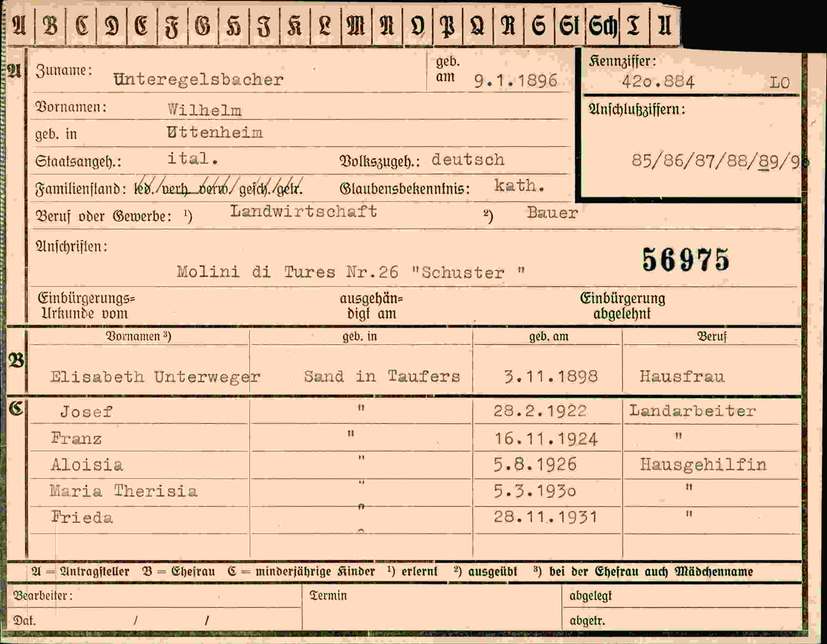Click the citizenship value "ital."
The width and height of the screenshot is (827, 644).
[193, 158]
